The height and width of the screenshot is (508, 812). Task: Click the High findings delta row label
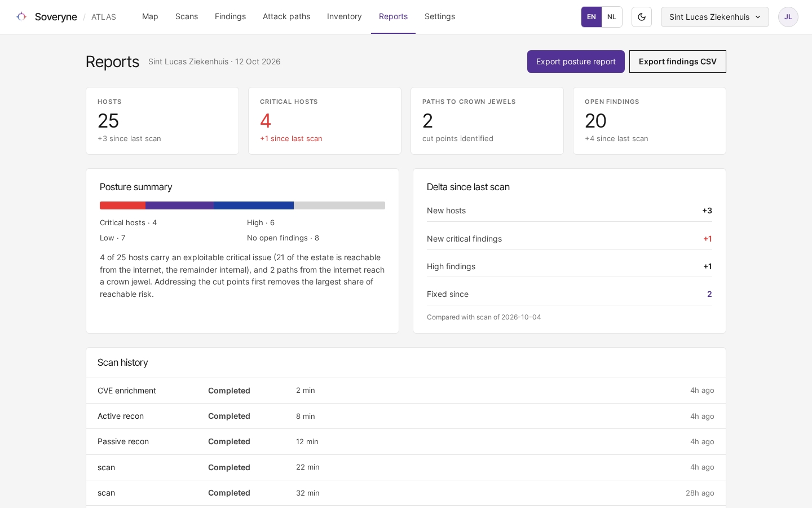[451, 266]
